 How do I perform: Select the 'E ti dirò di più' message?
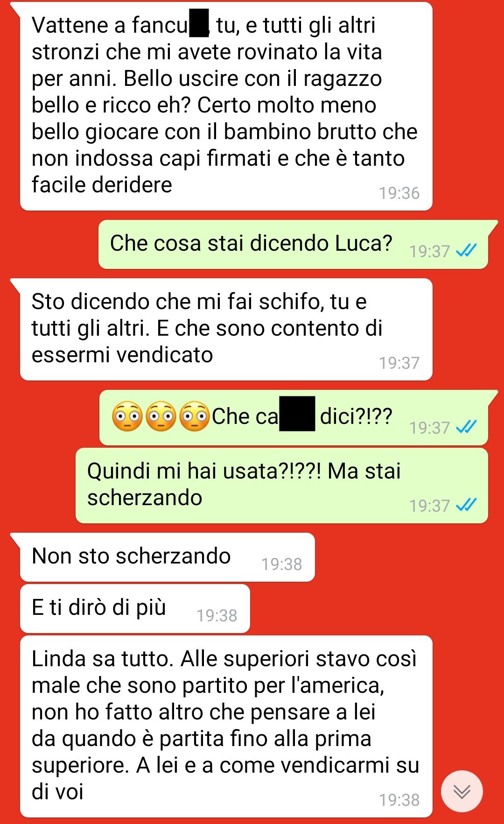pos(135,609)
